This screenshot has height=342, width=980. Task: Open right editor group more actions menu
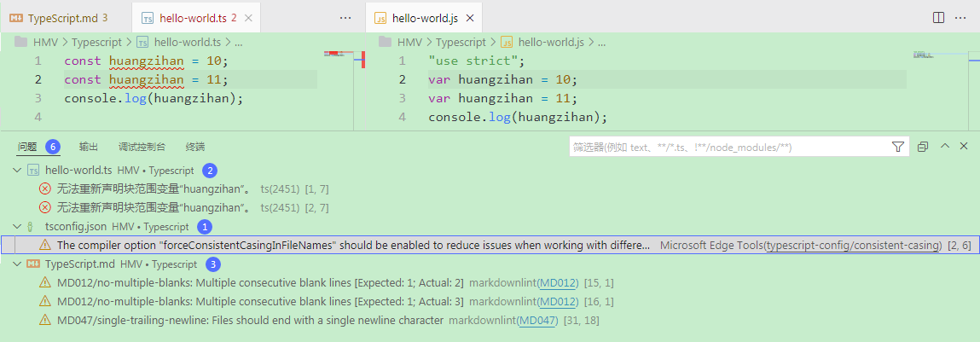(x=961, y=18)
